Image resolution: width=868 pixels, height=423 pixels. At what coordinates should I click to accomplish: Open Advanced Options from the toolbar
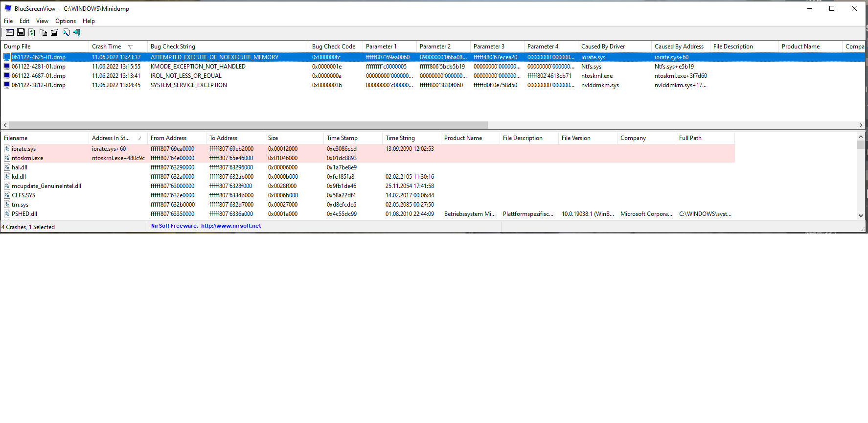[10, 32]
